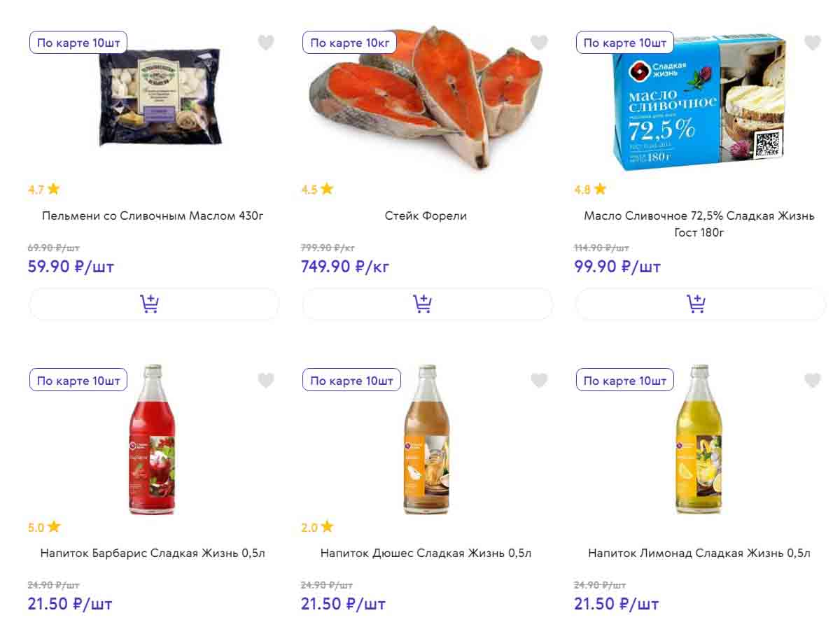This screenshot has width=840, height=620.
Task: Open Напиток Лимонад Сладкая Жизнь 0,5л
Action: (x=699, y=553)
